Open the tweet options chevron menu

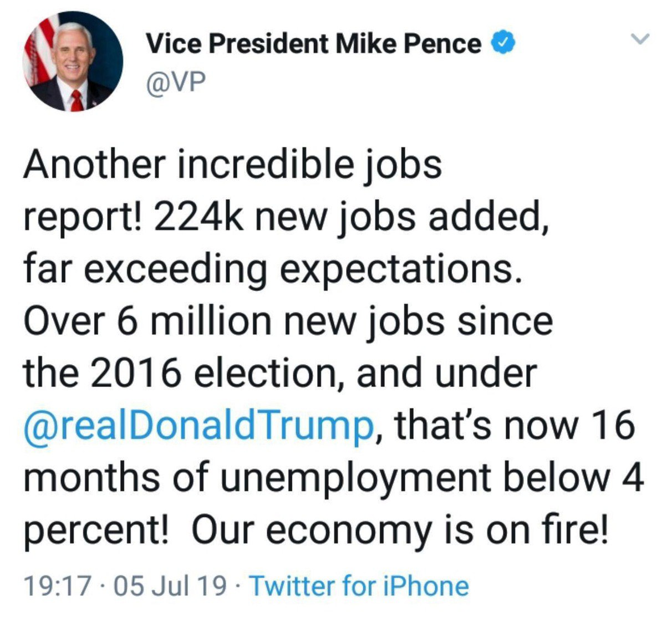pos(641,39)
